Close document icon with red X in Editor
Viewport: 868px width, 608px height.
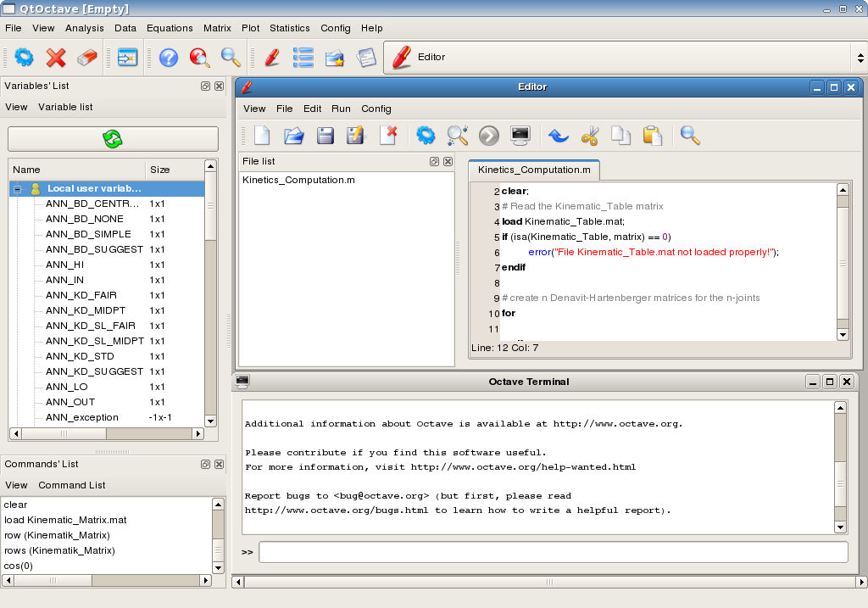(388, 135)
